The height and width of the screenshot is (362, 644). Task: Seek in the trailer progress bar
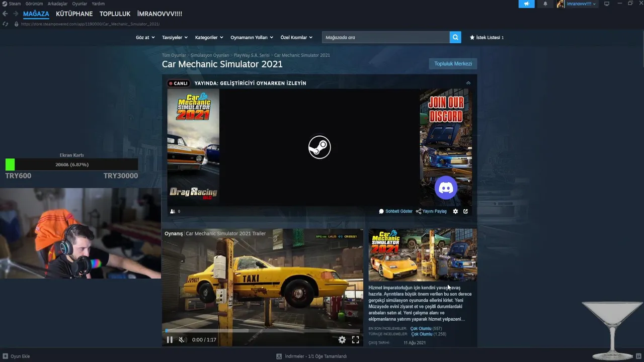(262, 330)
